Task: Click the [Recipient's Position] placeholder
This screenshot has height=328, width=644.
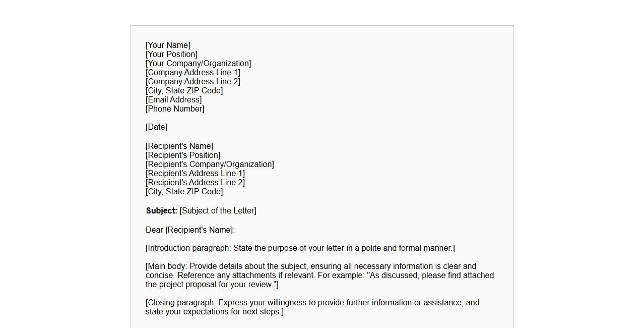Action: coord(183,155)
